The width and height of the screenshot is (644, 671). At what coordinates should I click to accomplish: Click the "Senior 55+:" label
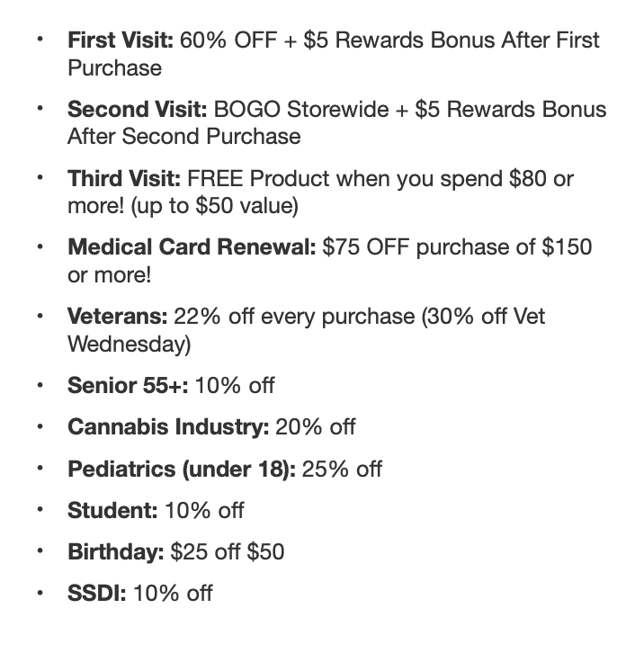126,386
